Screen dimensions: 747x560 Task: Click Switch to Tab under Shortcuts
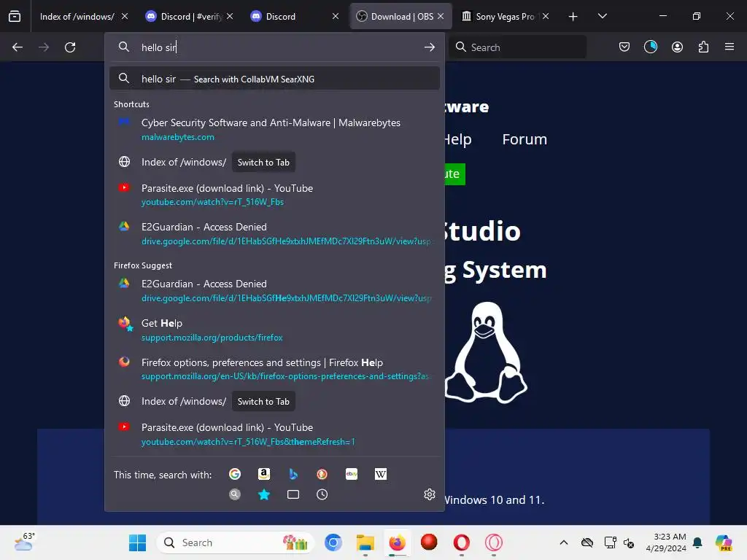click(x=263, y=163)
